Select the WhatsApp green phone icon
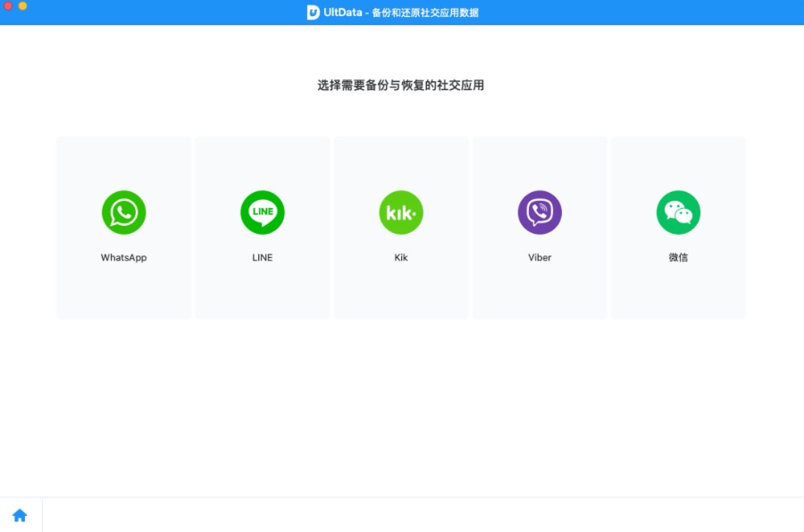The width and height of the screenshot is (804, 532). pyautogui.click(x=123, y=212)
